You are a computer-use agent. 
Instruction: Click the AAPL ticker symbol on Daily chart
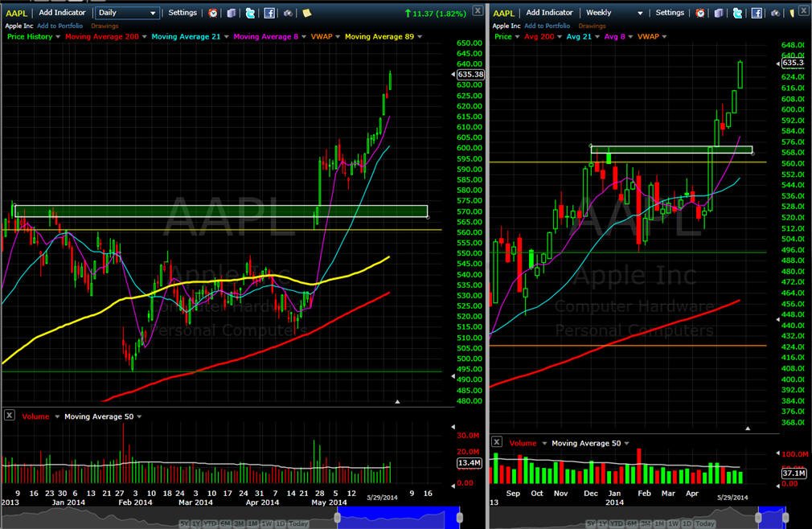coord(16,13)
